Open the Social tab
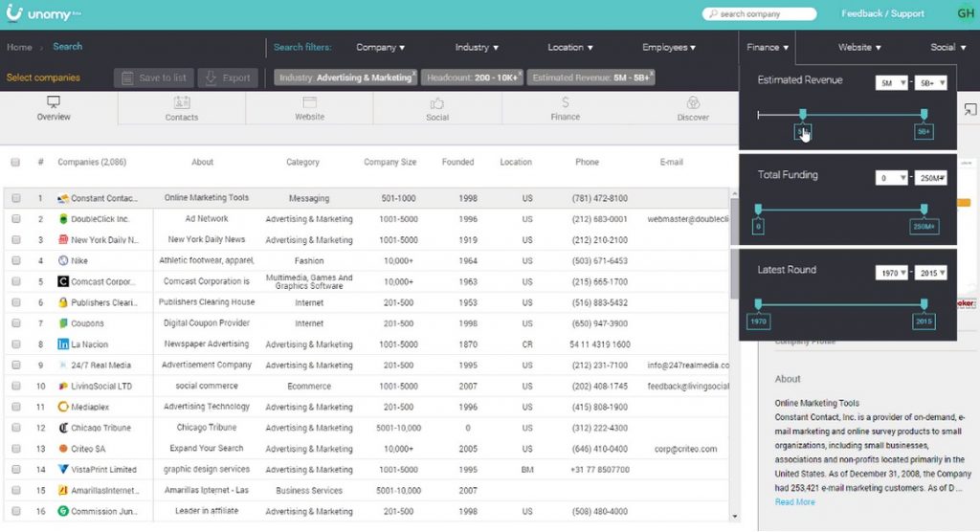Viewport: 980px width, 532px height. point(436,109)
